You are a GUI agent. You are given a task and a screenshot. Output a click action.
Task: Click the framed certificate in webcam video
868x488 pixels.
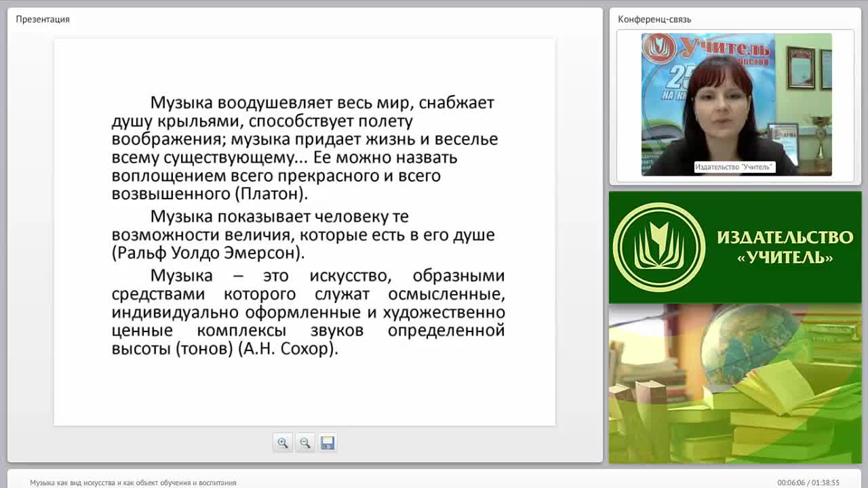coord(800,68)
